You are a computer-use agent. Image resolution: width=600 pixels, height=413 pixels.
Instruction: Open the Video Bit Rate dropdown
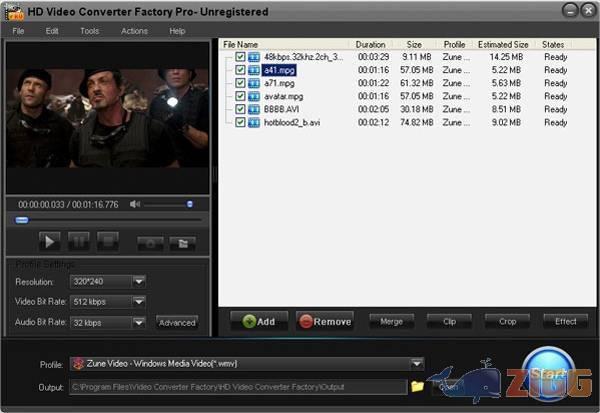tap(139, 301)
